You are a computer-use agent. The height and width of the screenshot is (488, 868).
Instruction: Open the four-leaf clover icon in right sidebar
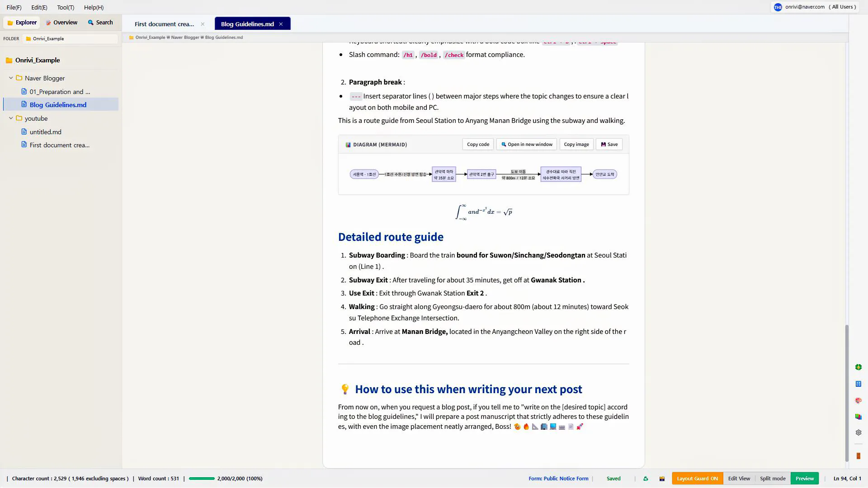[x=858, y=367]
